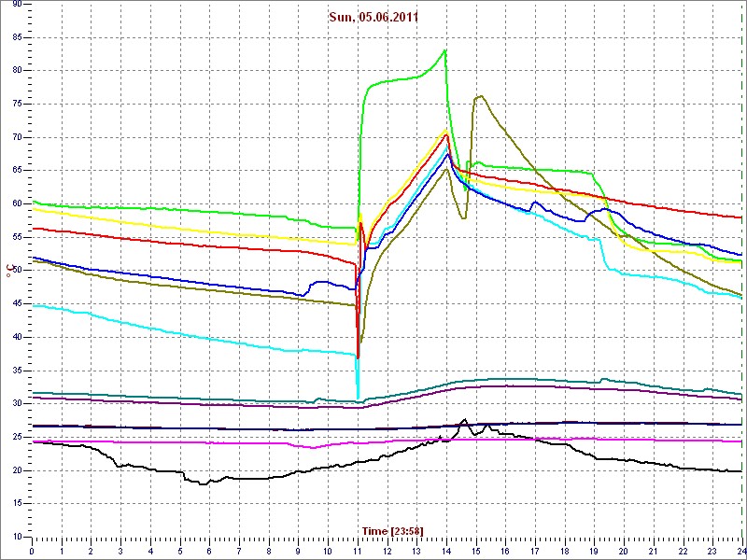The image size is (747, 560).
Task: Click the 75 temperature axis label
Action: click(x=17, y=104)
